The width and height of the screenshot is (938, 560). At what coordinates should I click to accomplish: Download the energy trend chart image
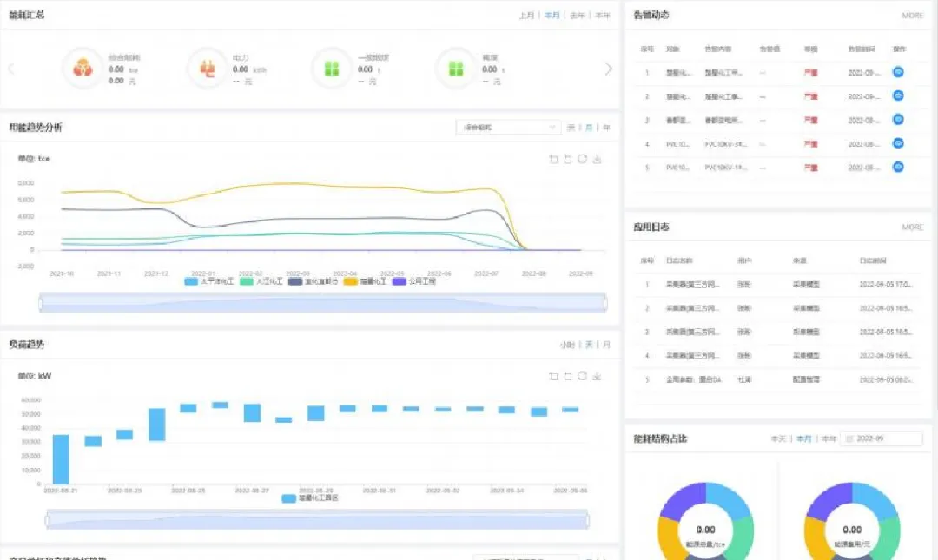point(598,159)
